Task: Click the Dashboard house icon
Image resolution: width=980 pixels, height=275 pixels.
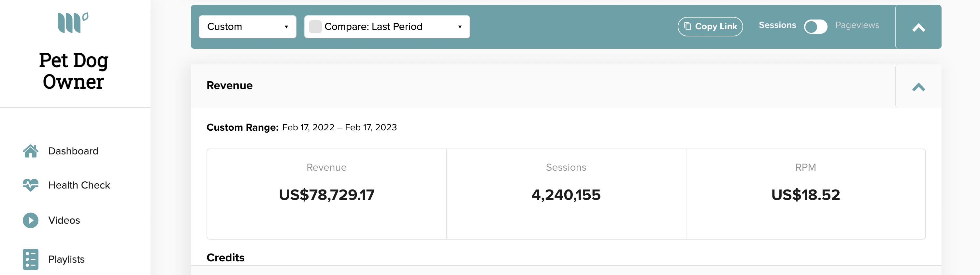Action: point(30,151)
